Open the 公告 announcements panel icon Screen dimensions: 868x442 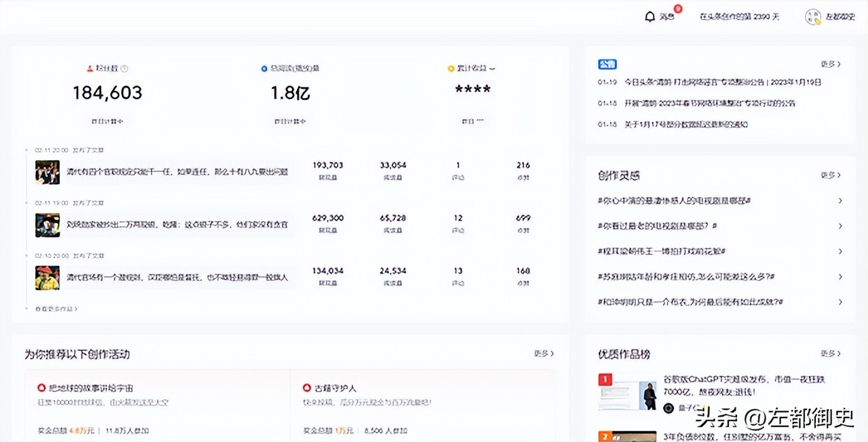[x=608, y=64]
